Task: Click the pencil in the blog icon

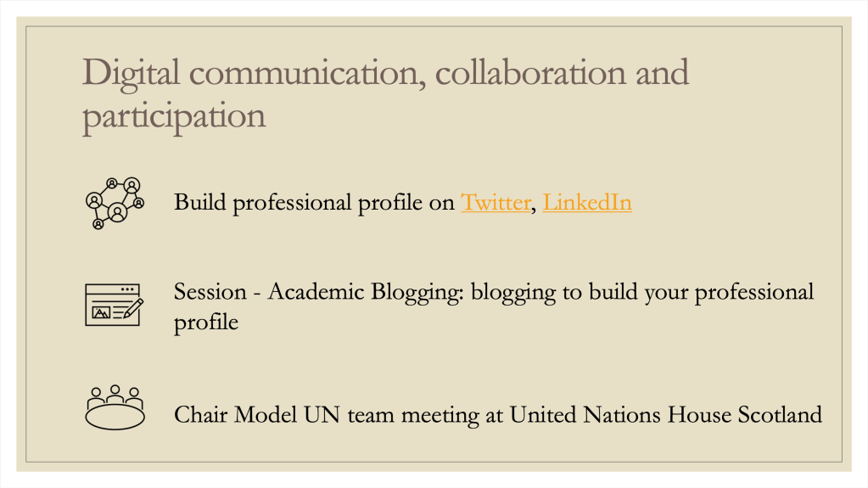Action: pyautogui.click(x=133, y=308)
